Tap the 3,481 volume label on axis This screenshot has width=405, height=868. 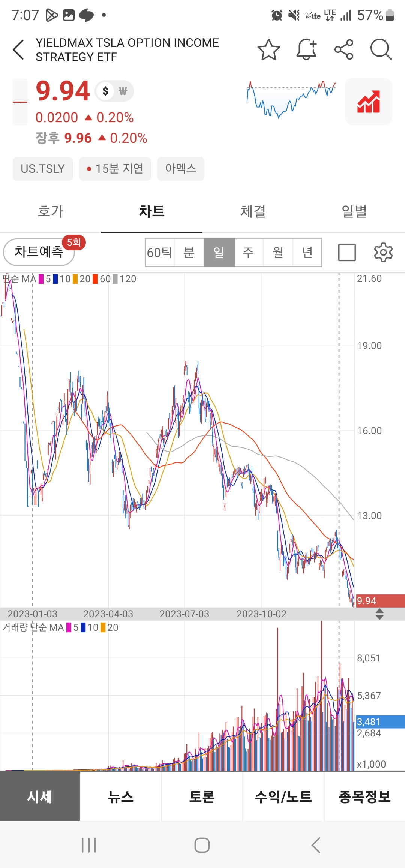pos(380,722)
